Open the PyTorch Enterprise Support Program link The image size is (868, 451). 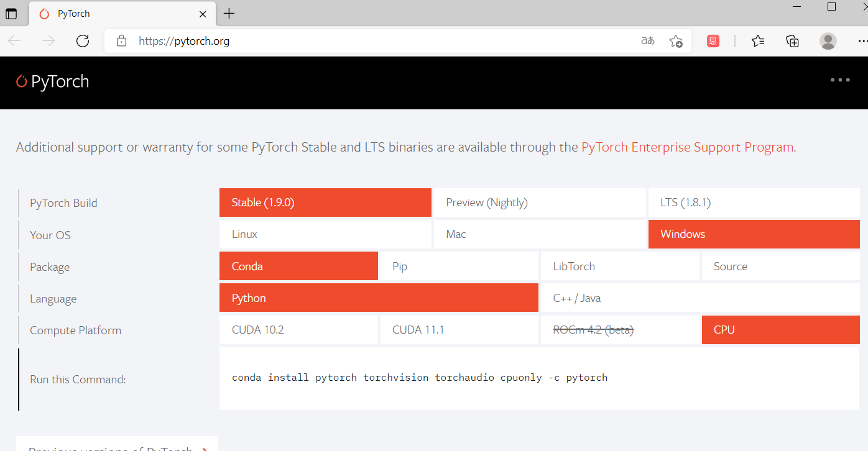pos(686,147)
